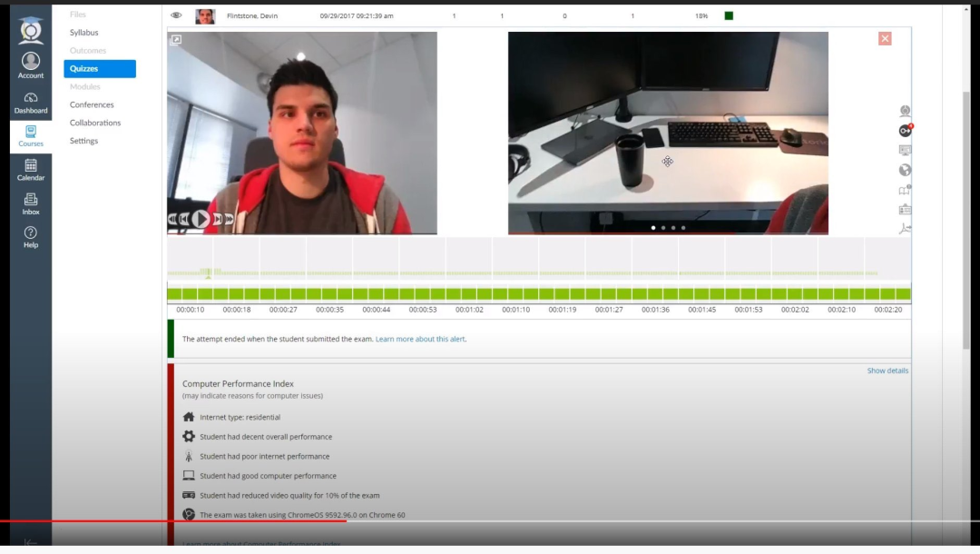
Task: Pop out the webcam video
Action: click(x=176, y=40)
